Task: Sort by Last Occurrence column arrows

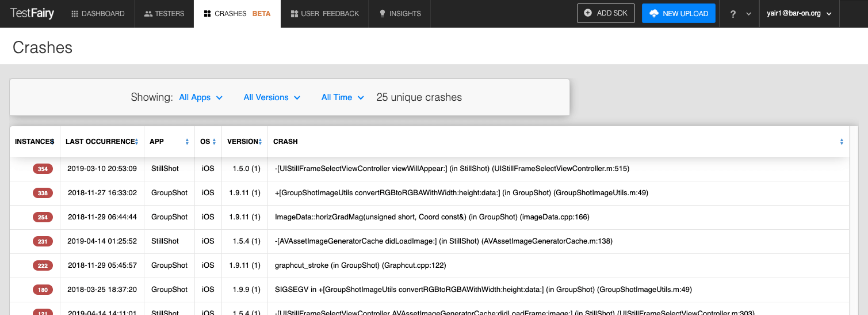Action: tap(137, 142)
